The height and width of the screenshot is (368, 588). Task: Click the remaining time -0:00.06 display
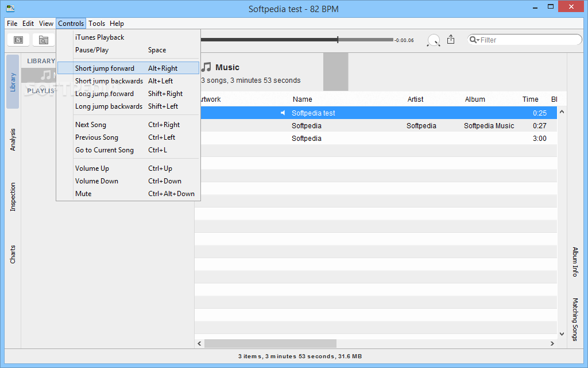coord(404,40)
